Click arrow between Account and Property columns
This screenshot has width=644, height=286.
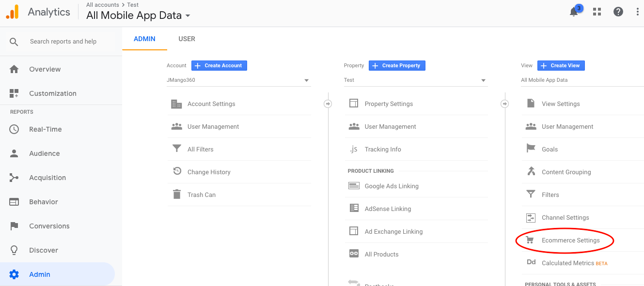(x=328, y=104)
